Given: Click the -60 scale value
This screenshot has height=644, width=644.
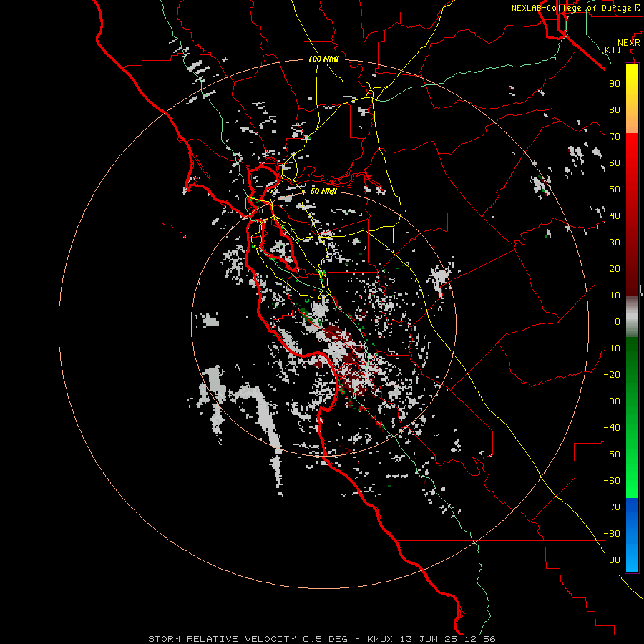Looking at the screenshot, I should tap(612, 481).
